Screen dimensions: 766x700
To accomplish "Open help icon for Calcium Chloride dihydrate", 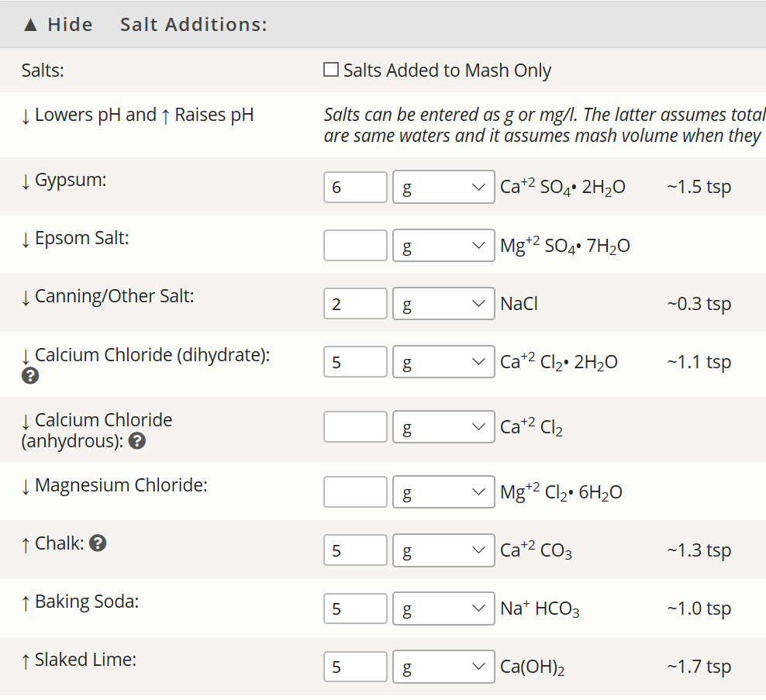I will click(30, 376).
